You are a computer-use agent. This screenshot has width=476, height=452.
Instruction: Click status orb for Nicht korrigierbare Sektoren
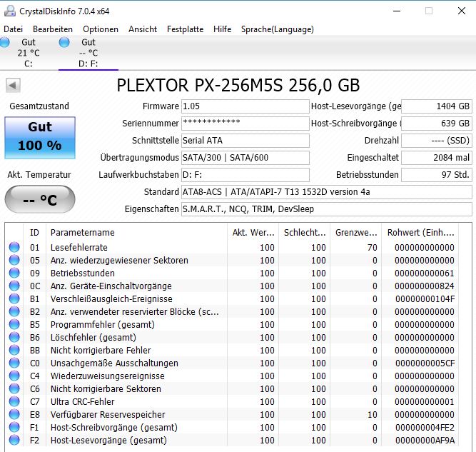click(14, 388)
